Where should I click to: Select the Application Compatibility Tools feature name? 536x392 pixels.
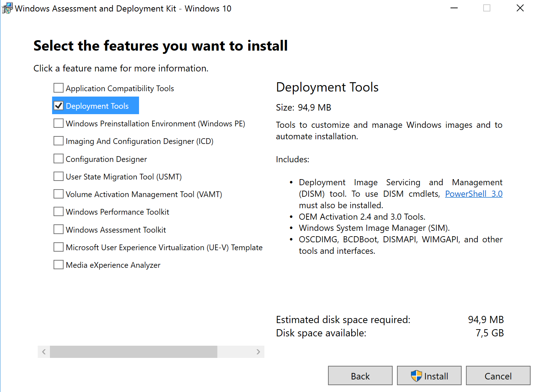[120, 88]
